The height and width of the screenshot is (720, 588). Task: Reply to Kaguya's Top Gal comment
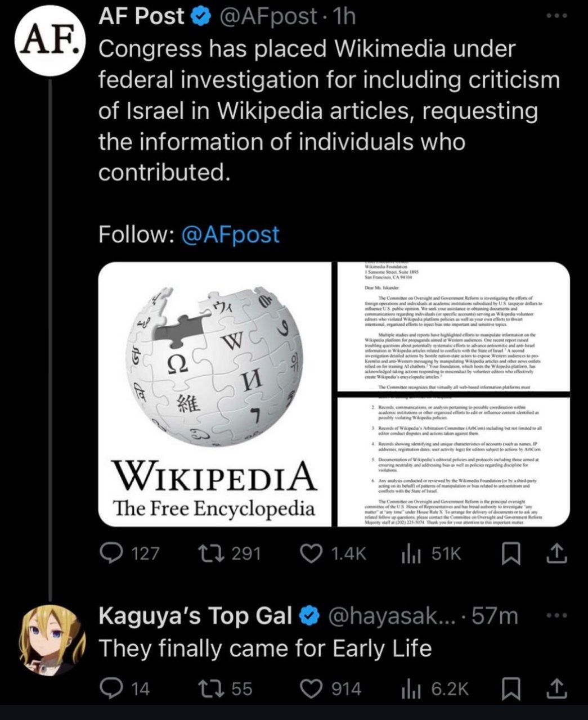[x=125, y=688]
